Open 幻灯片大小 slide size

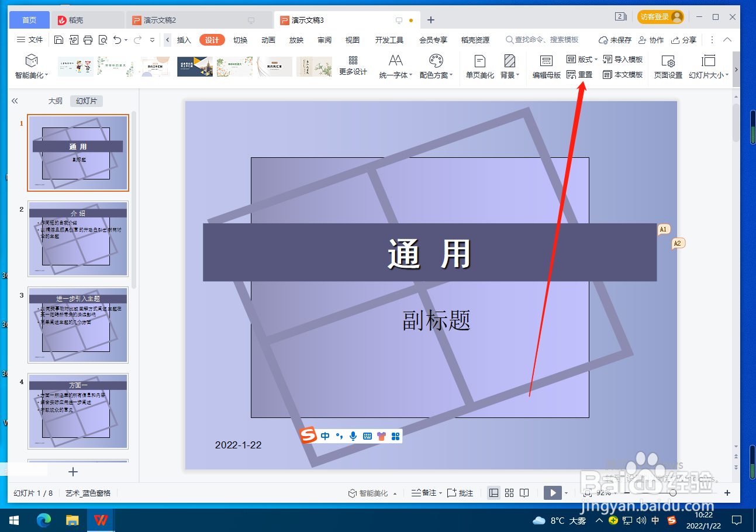(709, 67)
